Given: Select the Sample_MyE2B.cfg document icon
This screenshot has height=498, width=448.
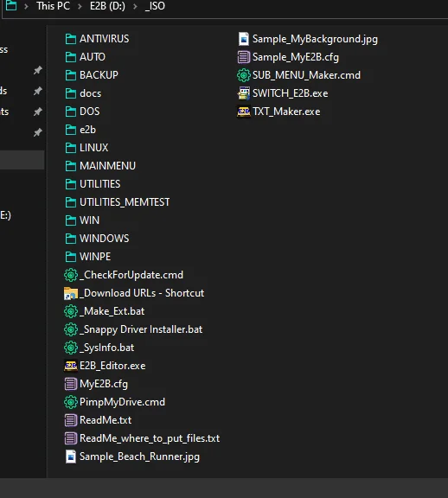Looking at the screenshot, I should [x=243, y=57].
